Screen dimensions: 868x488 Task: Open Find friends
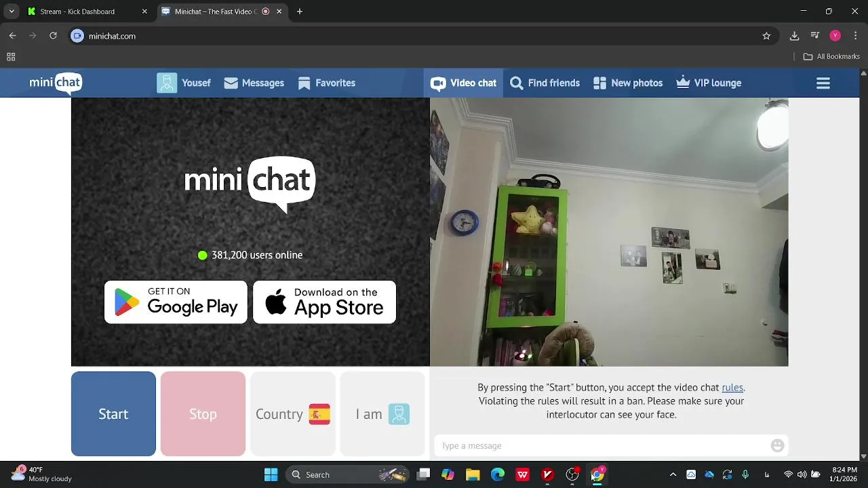click(545, 83)
